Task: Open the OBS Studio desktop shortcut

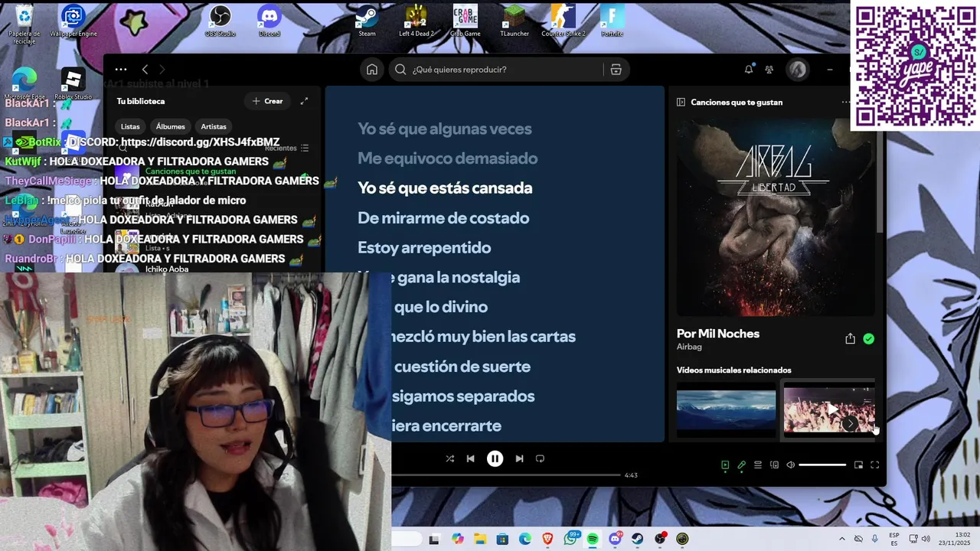Action: point(220,21)
